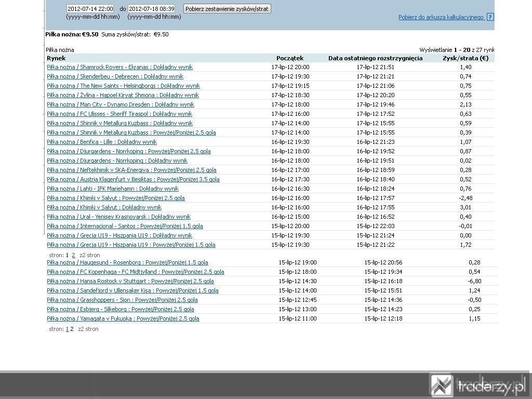This screenshot has width=532, height=399.
Task: Click the help question mark icon
Action: coord(490,17)
